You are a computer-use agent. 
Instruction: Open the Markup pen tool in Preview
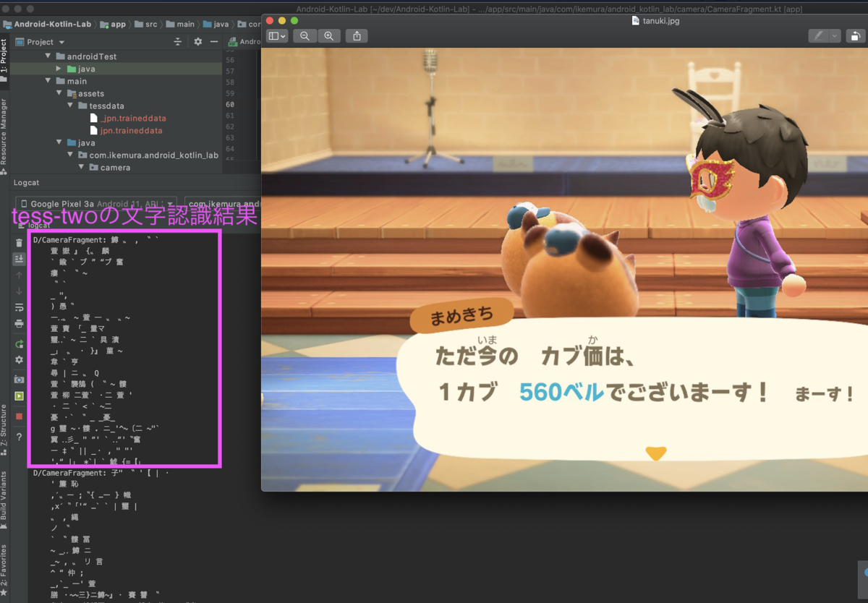point(820,35)
